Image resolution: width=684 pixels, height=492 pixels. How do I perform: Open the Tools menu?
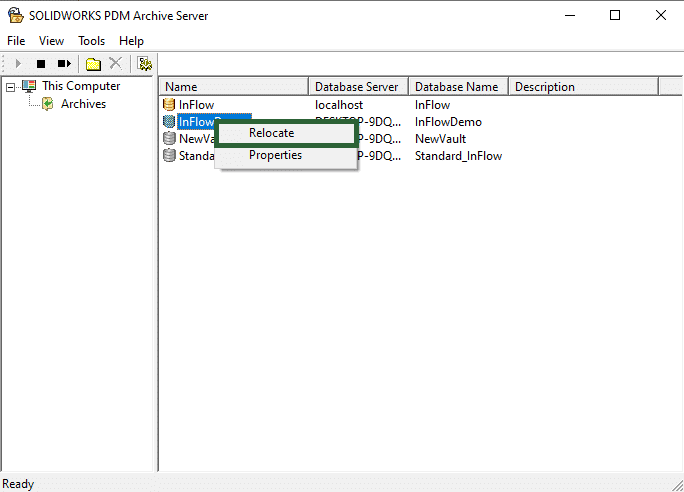[91, 41]
